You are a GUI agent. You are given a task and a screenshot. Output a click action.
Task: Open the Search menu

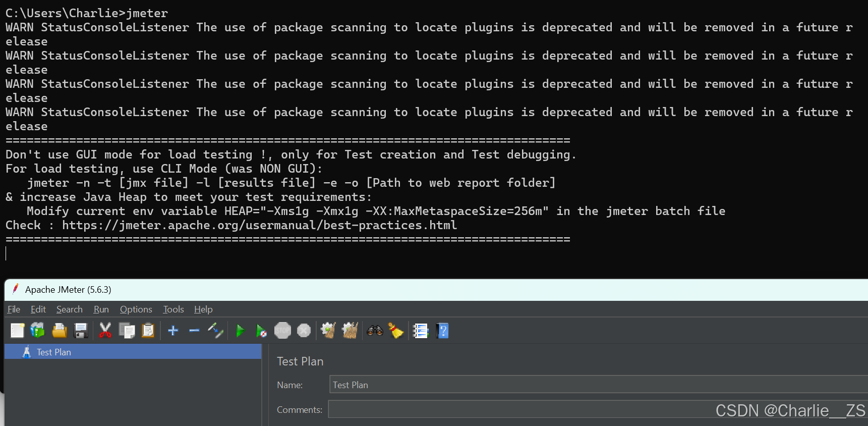[x=70, y=309]
